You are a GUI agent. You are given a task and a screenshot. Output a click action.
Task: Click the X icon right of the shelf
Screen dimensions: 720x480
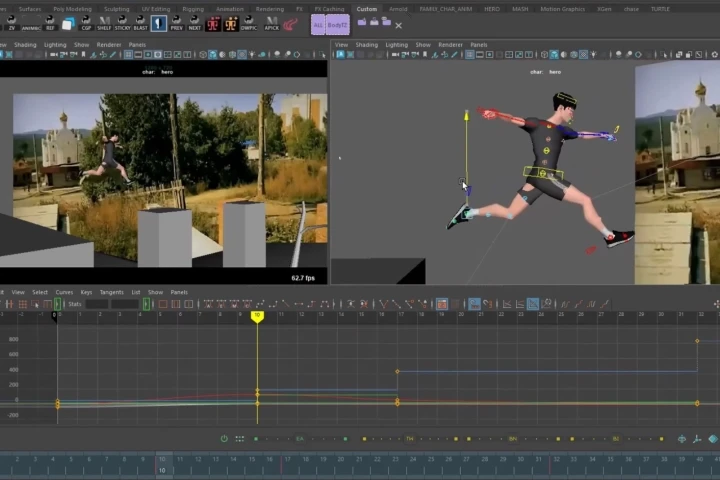tap(399, 26)
